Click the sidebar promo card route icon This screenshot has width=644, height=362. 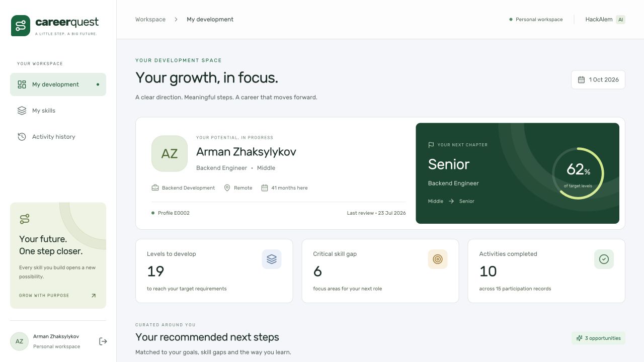[25, 219]
